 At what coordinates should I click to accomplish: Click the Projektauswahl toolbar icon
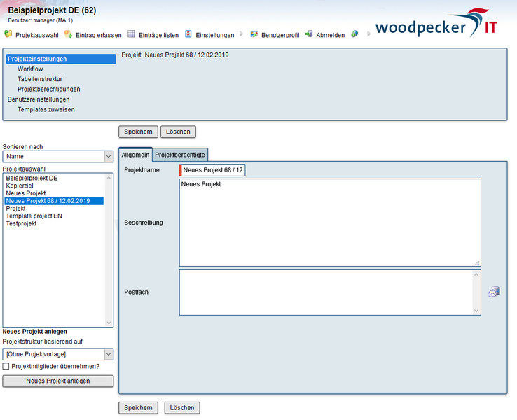tap(8, 34)
